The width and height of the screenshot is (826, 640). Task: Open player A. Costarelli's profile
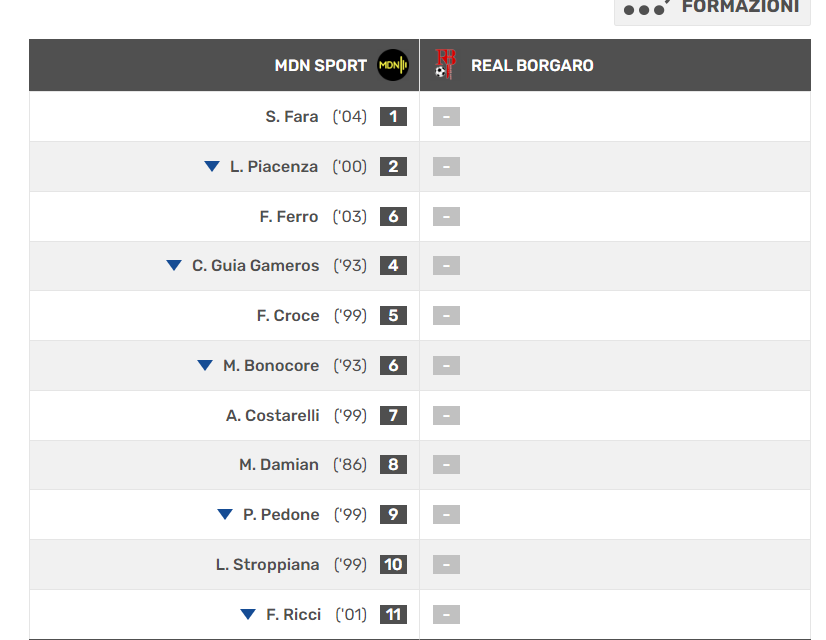pos(273,416)
